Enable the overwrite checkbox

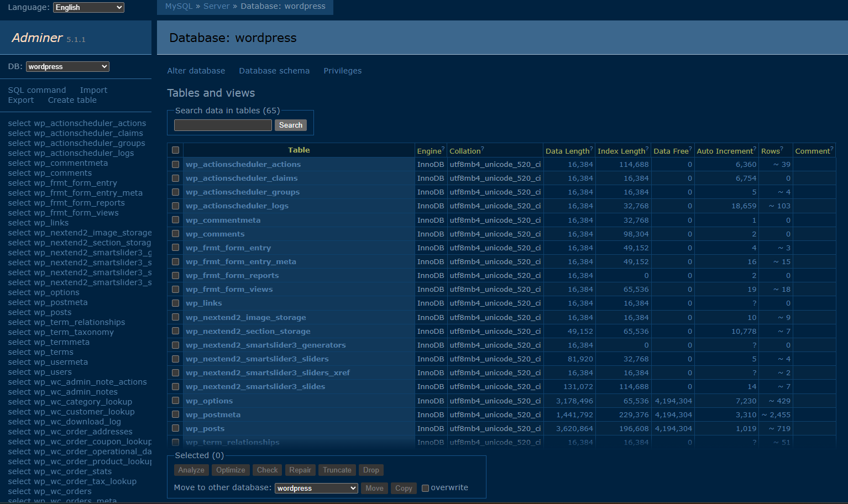pyautogui.click(x=425, y=488)
